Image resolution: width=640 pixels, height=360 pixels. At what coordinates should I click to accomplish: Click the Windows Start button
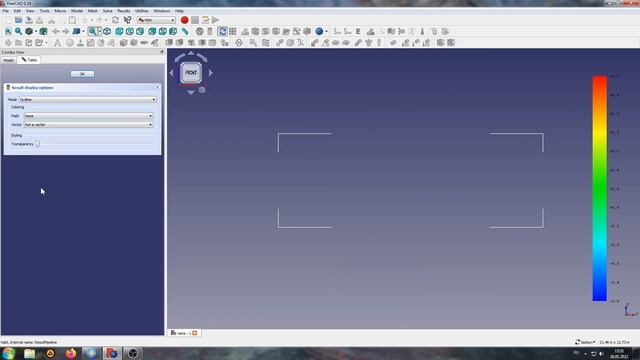tap(9, 353)
